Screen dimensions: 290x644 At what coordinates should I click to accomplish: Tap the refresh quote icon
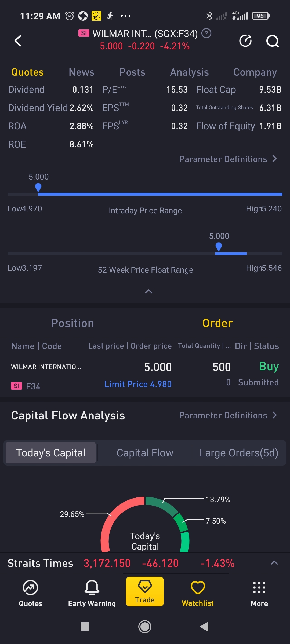(x=245, y=41)
